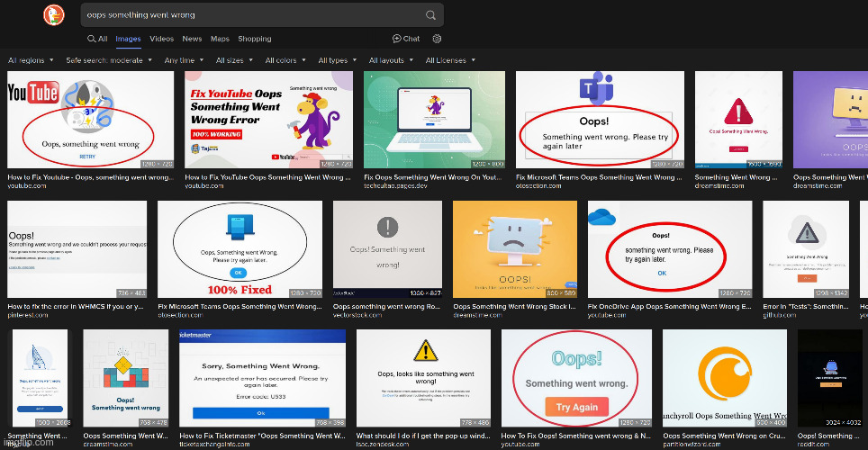Open the settings gear icon
This screenshot has width=868, height=450.
437,39
